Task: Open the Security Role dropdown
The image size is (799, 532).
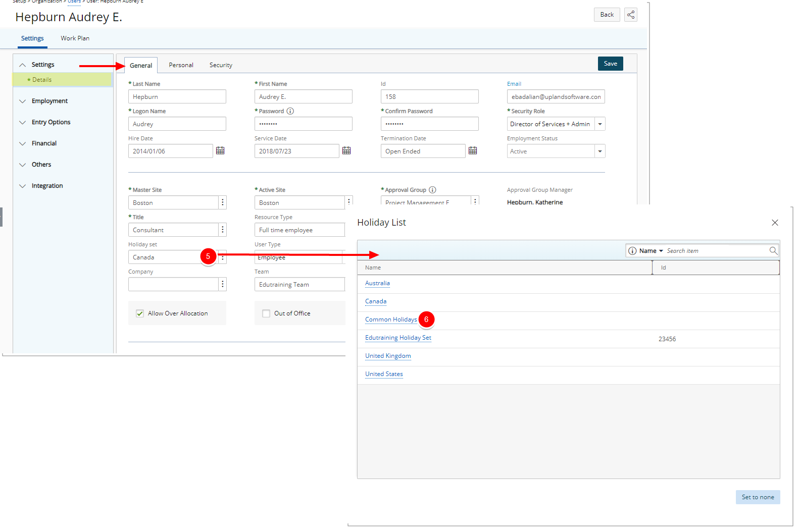Action: (600, 124)
